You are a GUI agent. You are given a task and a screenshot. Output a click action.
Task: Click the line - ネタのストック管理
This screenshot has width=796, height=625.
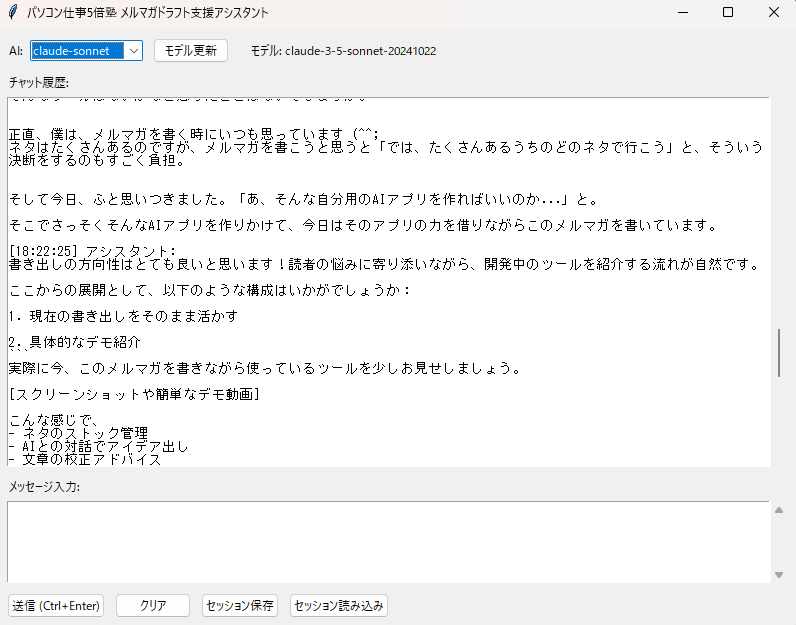tap(79, 433)
